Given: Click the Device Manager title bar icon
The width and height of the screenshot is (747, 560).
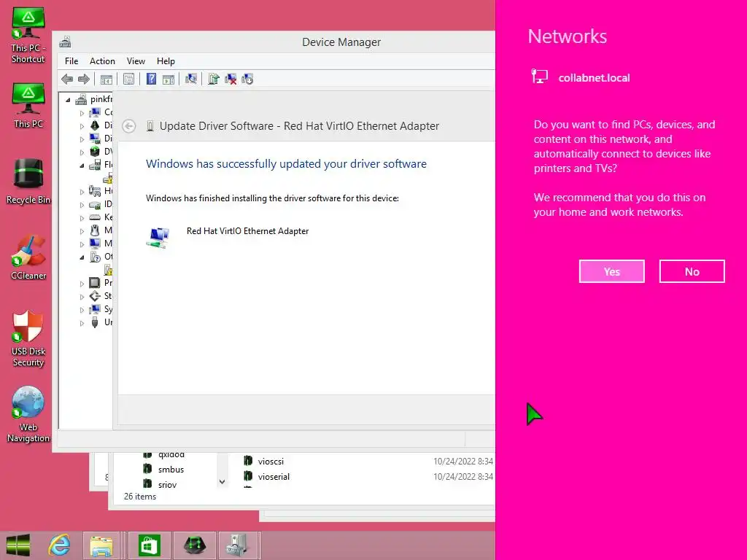Looking at the screenshot, I should tap(65, 42).
